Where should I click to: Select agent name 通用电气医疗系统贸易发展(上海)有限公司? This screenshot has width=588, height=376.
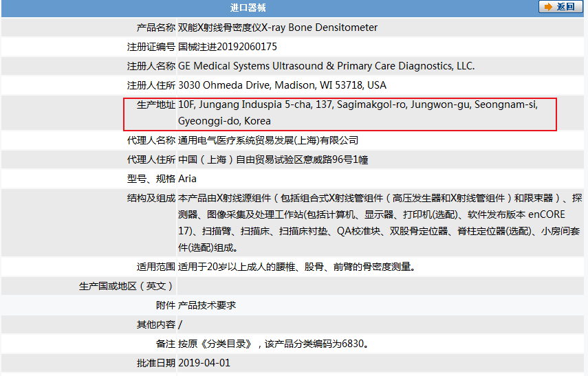[x=268, y=140]
